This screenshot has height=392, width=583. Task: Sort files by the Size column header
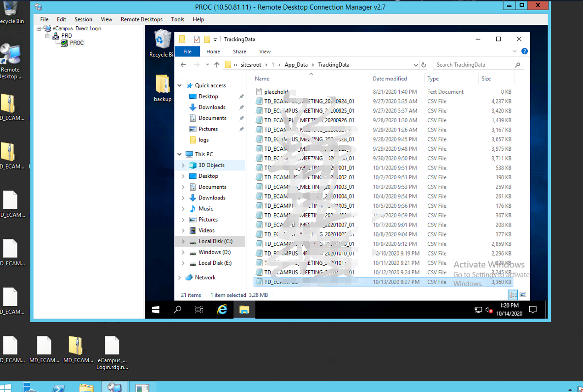pyautogui.click(x=497, y=79)
